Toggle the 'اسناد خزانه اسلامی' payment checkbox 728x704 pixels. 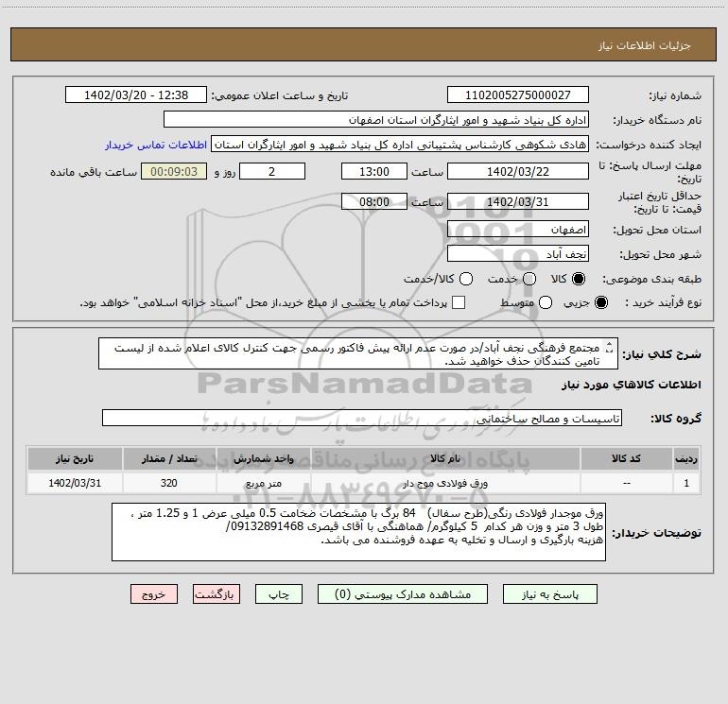(459, 302)
